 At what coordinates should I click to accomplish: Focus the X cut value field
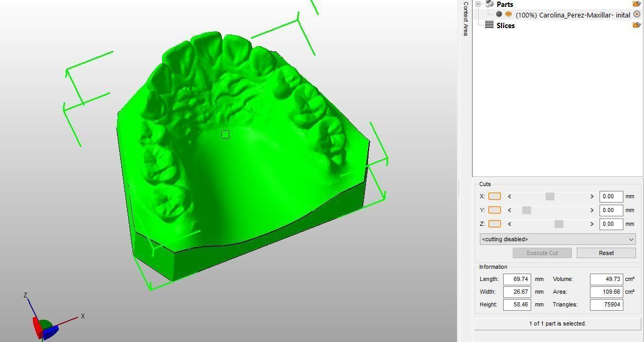(611, 196)
